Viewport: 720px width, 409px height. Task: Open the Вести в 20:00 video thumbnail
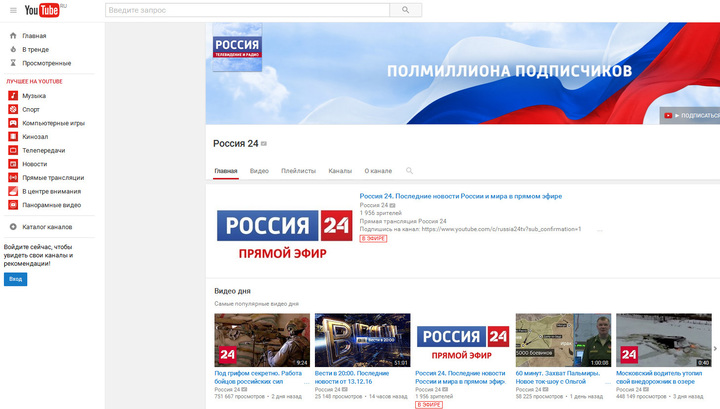(363, 340)
